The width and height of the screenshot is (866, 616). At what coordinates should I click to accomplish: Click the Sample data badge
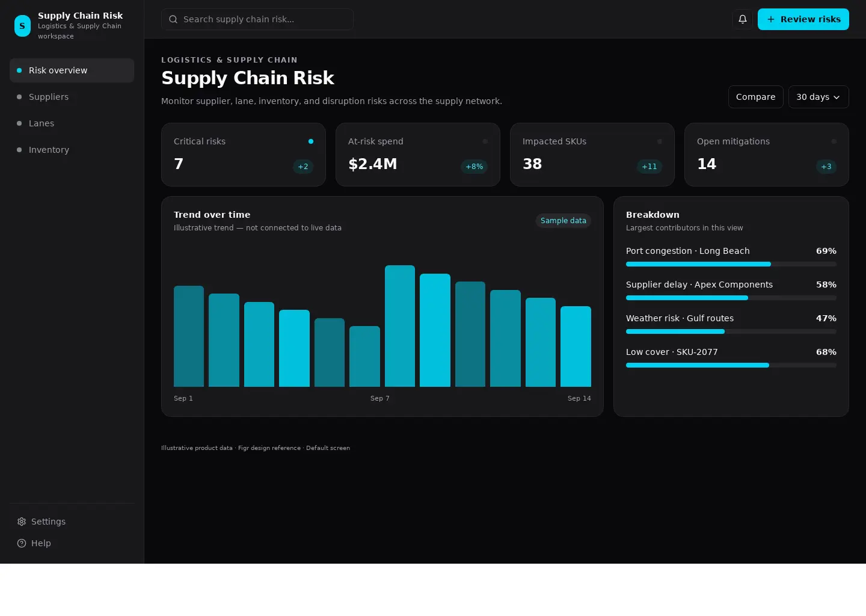[x=564, y=221]
